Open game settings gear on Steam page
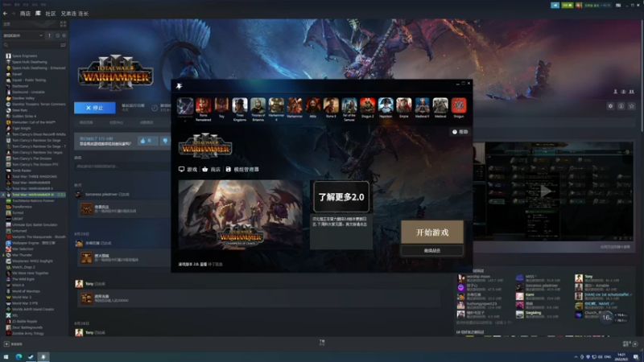 click(x=610, y=106)
